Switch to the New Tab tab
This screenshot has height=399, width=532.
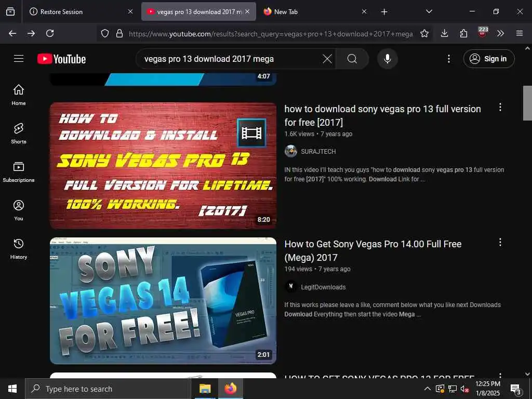tap(315, 11)
